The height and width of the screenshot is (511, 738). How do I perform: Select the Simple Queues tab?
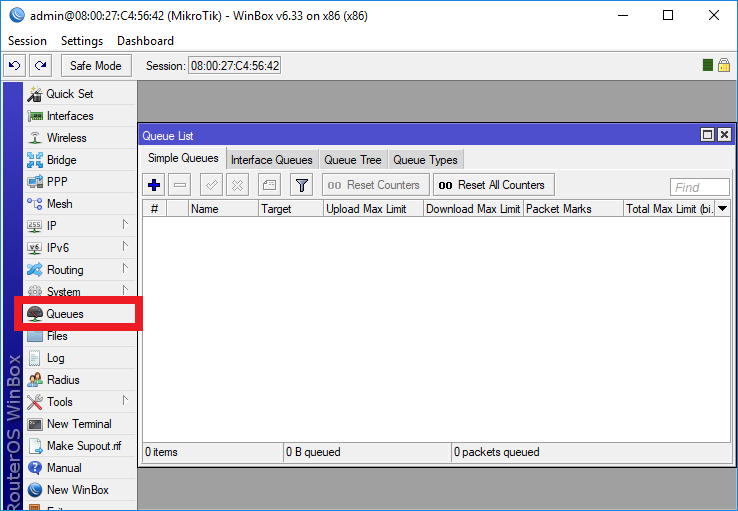click(x=183, y=158)
